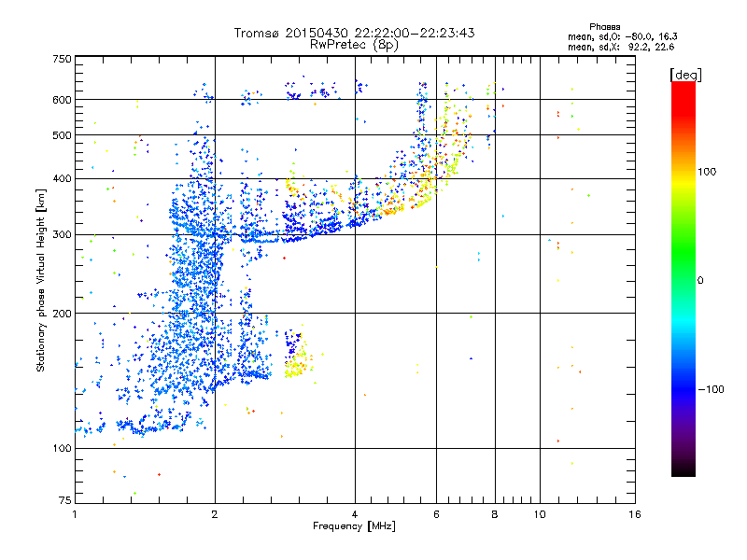This screenshot has height=560, width=747.
Task: Click the 'RwPretec (8p)' subtitle
Action: coord(354,45)
